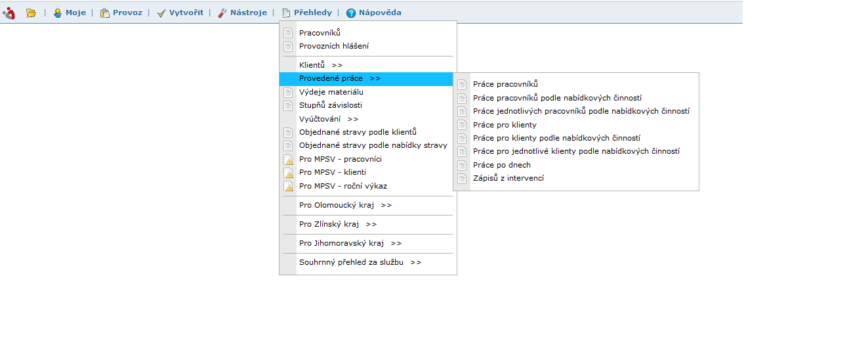Open the Moje menu

tap(70, 12)
